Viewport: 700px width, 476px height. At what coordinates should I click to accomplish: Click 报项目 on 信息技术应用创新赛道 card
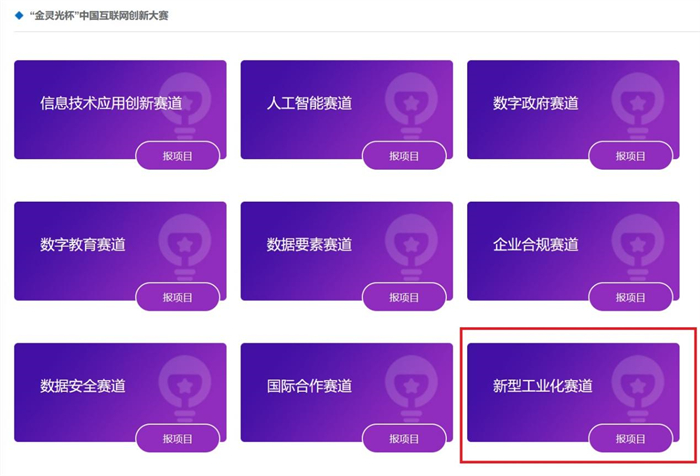[x=178, y=156]
